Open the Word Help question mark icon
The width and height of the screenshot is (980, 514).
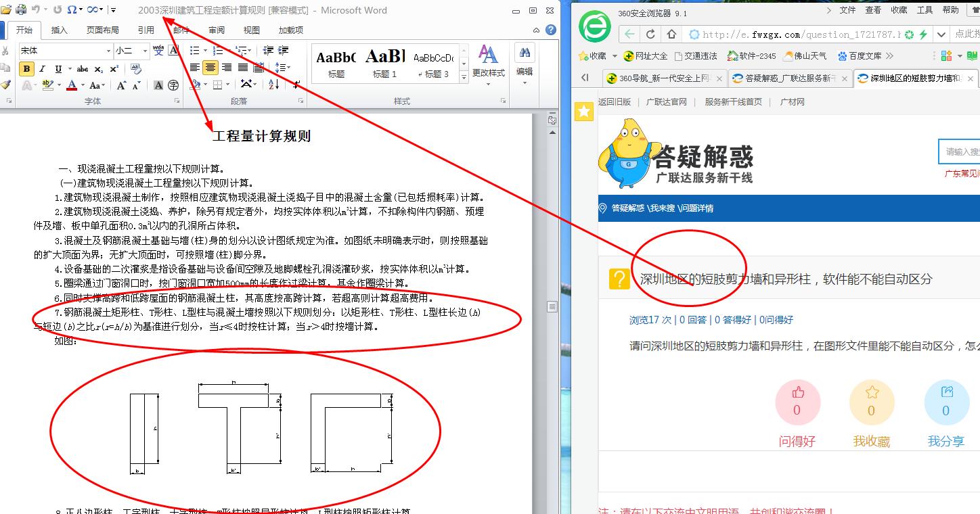coord(552,30)
